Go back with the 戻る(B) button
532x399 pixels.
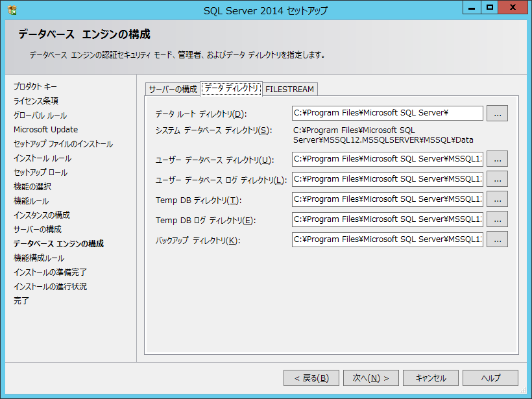(x=311, y=378)
